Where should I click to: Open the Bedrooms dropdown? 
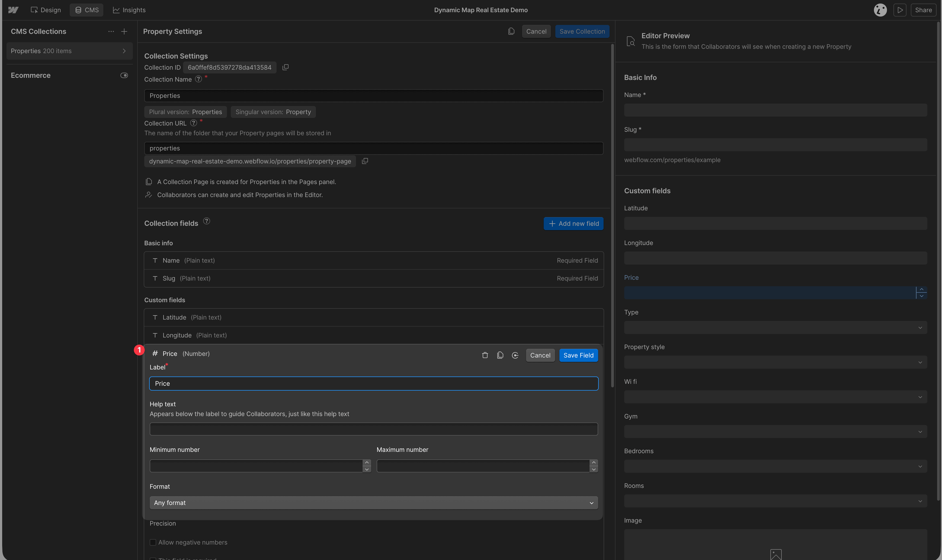[776, 466]
